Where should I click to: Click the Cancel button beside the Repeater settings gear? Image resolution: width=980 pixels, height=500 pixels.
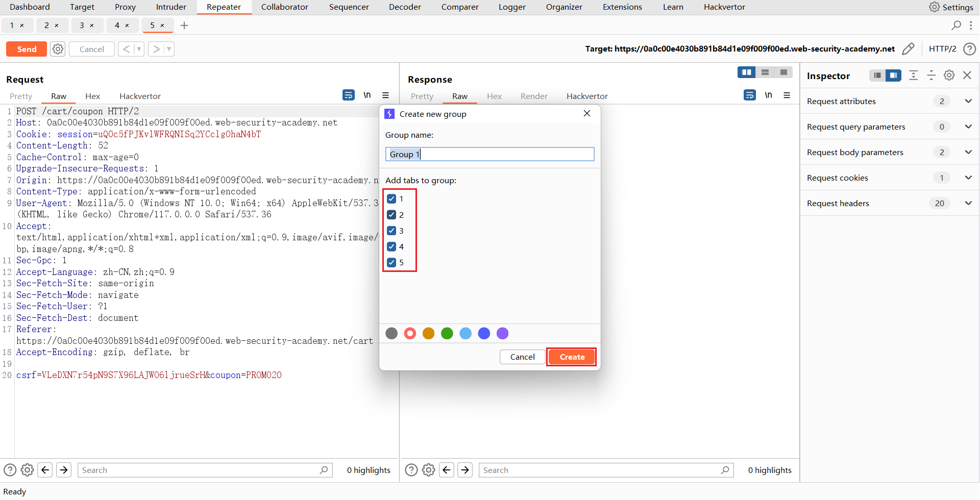92,49
